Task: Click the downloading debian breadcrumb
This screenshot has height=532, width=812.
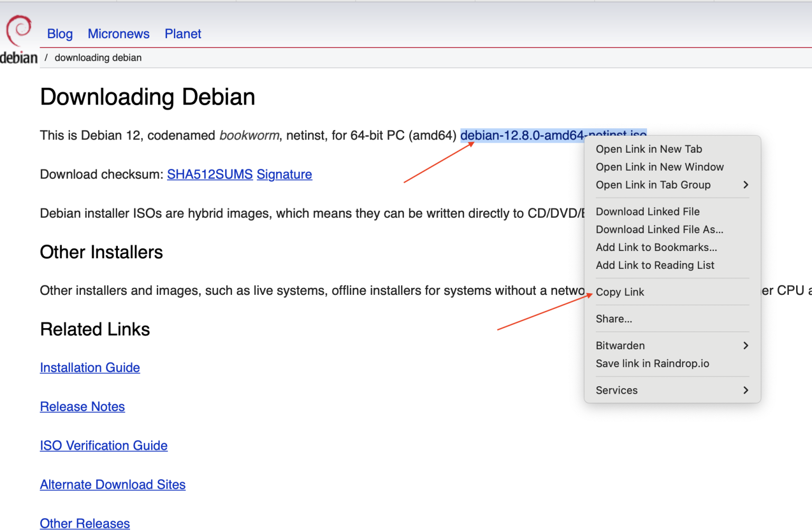Action: coord(98,58)
